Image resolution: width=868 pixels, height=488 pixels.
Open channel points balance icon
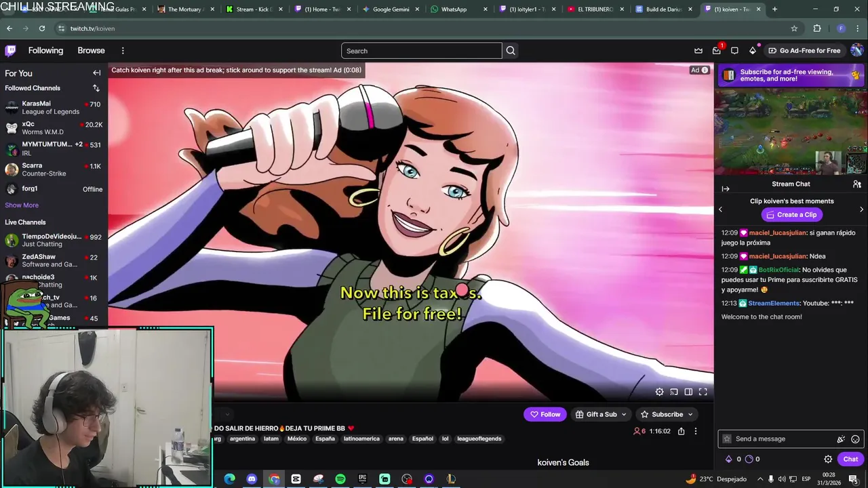pyautogui.click(x=749, y=460)
